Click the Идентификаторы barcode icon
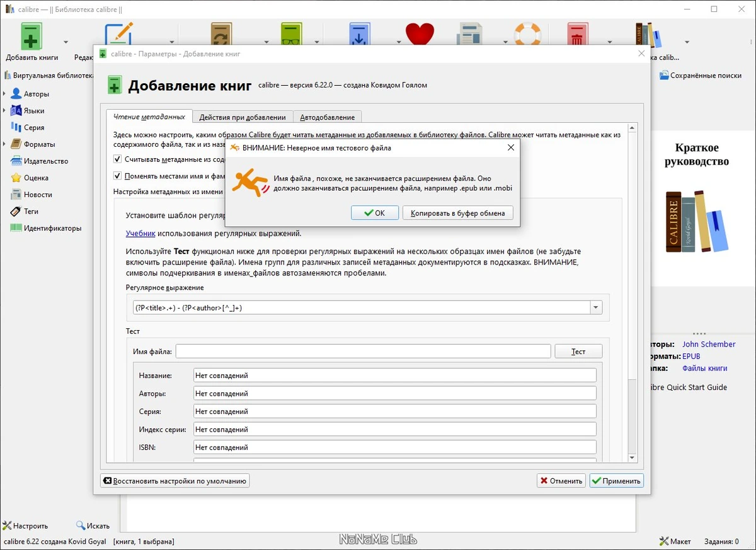This screenshot has height=550, width=756. pyautogui.click(x=16, y=228)
